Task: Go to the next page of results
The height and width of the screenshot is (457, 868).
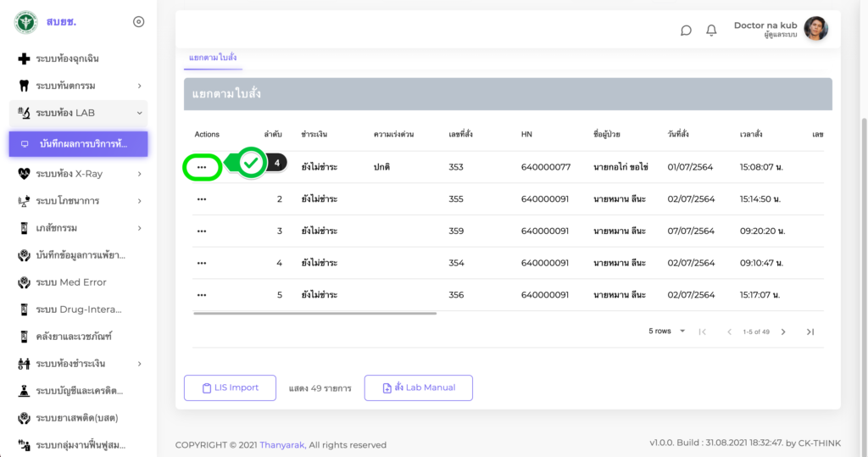Action: pos(783,332)
